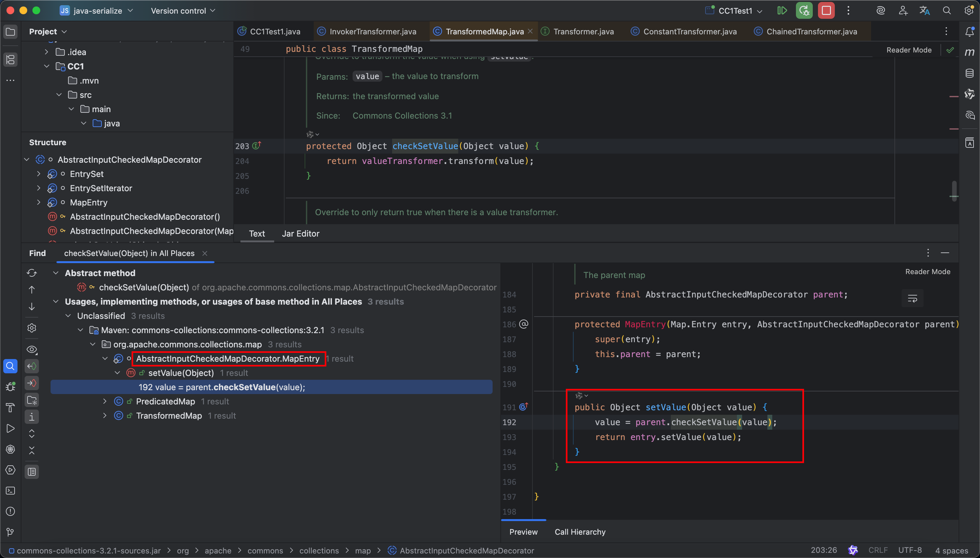Collapse the CC1 project folder

(x=47, y=66)
